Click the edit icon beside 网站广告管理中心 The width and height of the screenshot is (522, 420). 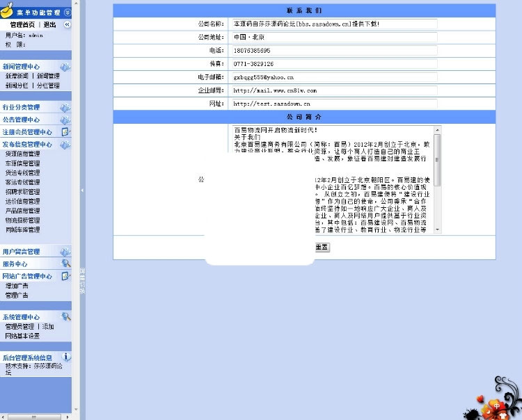(65, 276)
